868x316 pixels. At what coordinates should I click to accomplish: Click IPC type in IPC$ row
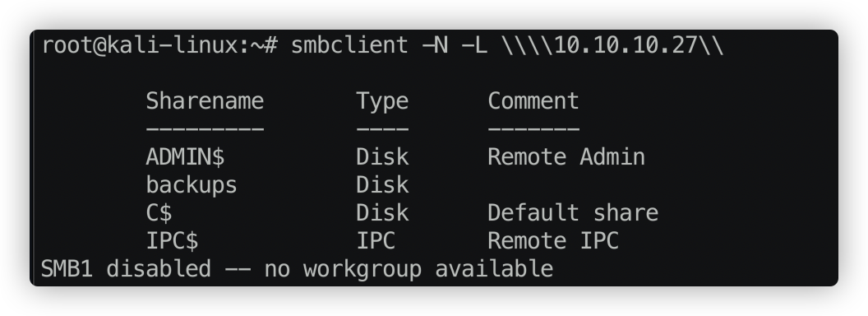click(x=376, y=241)
